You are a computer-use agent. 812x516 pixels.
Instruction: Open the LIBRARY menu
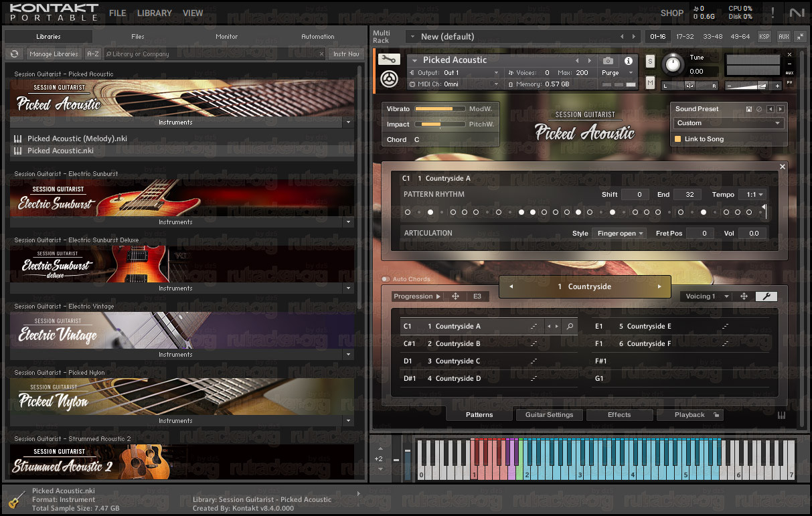pyautogui.click(x=155, y=13)
